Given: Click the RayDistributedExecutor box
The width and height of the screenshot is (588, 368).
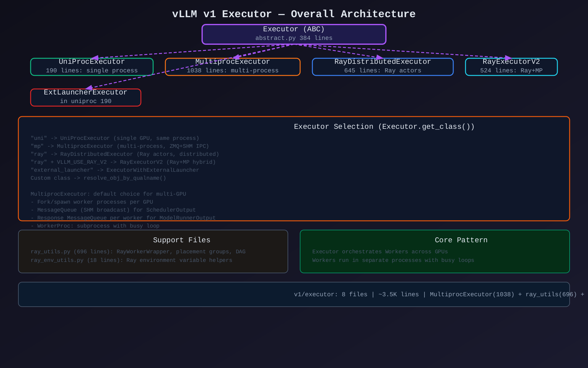Looking at the screenshot, I should click(383, 67).
